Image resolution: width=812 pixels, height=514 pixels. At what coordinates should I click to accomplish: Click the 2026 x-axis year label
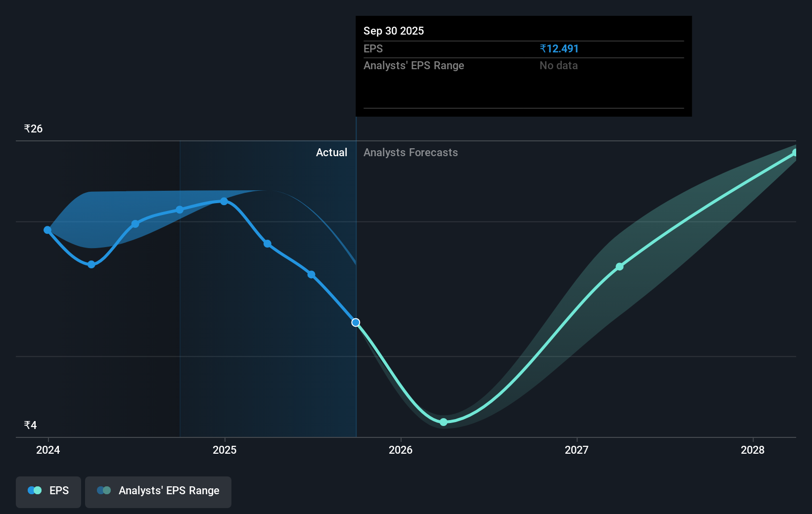point(401,450)
